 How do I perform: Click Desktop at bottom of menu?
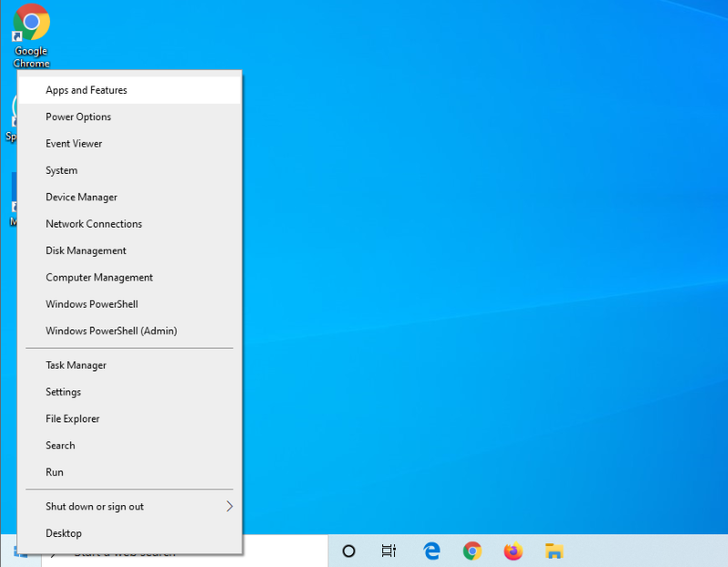coord(64,533)
